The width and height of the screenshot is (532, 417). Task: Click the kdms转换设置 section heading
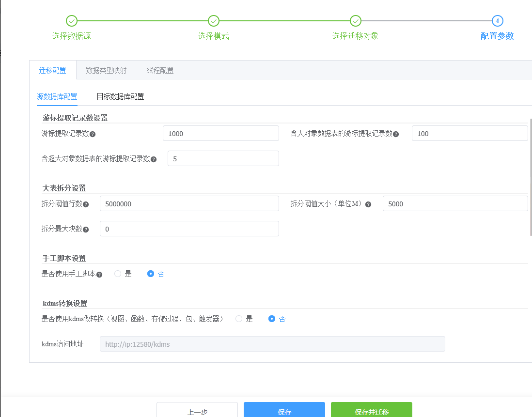(65, 303)
